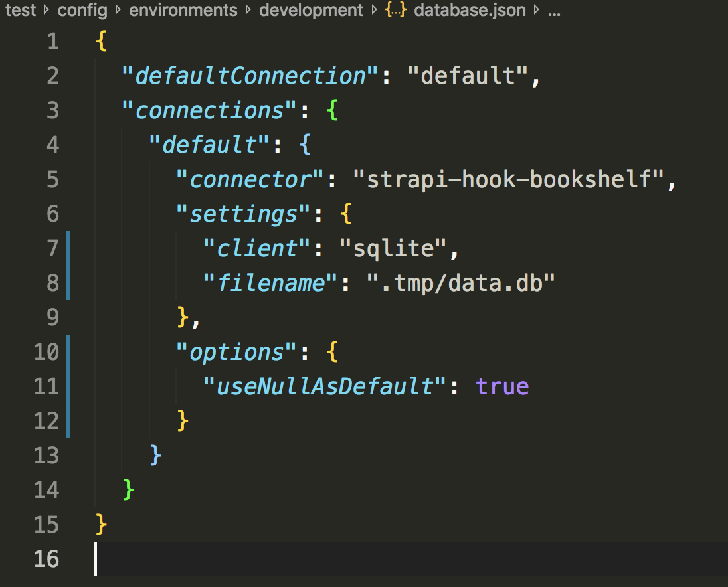Click the "test" breadcrumb segment
The height and width of the screenshot is (587, 728).
[x=21, y=10]
